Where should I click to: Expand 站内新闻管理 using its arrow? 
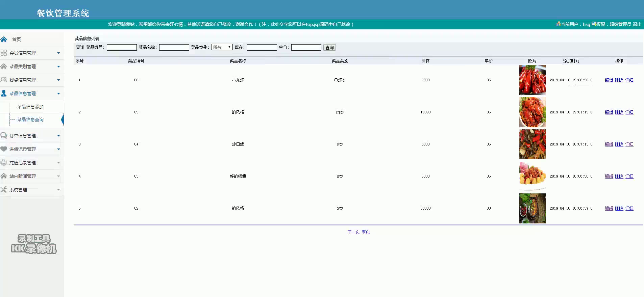(58, 176)
